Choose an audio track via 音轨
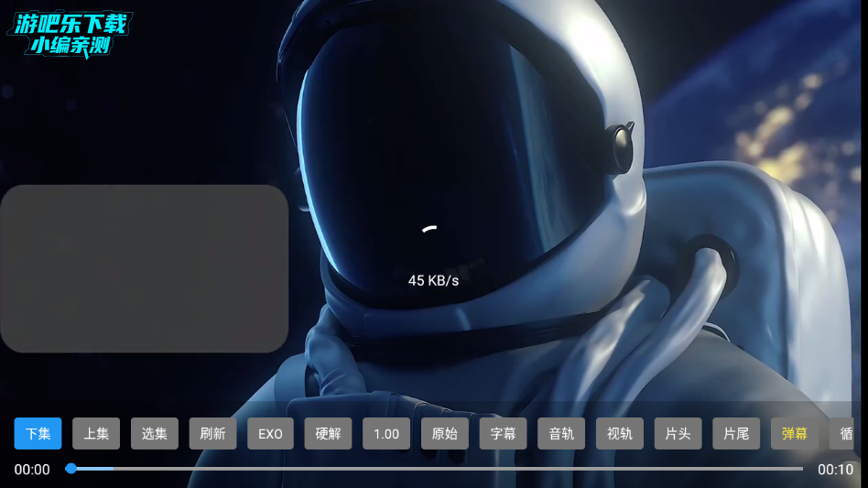Viewport: 868px width, 488px height. click(561, 433)
